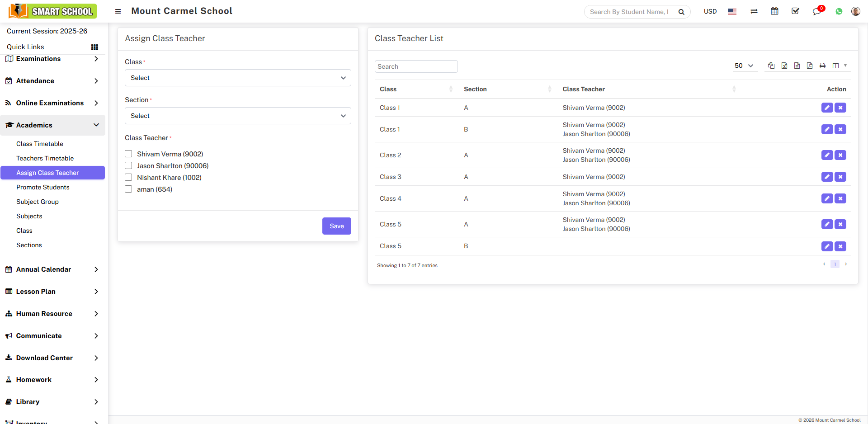Delete Class 5 section B row
The image size is (868, 424).
(x=840, y=246)
